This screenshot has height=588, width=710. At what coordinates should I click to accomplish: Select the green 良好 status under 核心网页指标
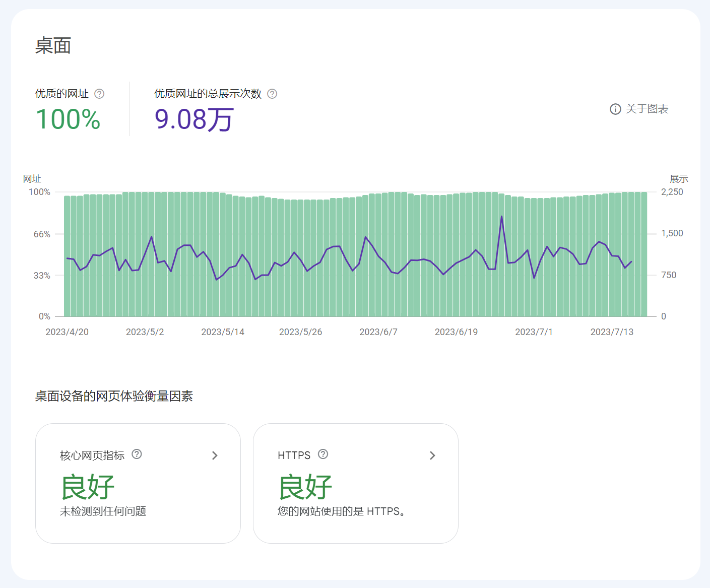[x=88, y=485]
